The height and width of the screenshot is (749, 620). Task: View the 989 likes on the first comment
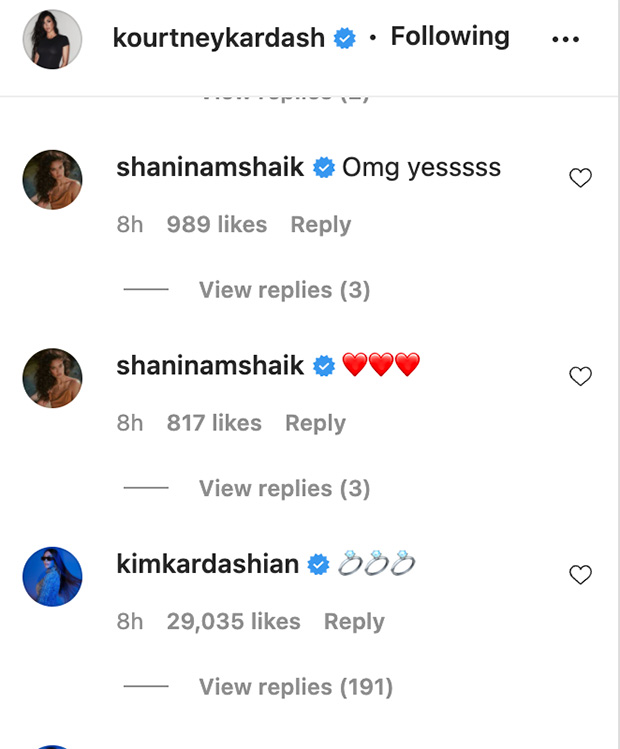pyautogui.click(x=217, y=225)
